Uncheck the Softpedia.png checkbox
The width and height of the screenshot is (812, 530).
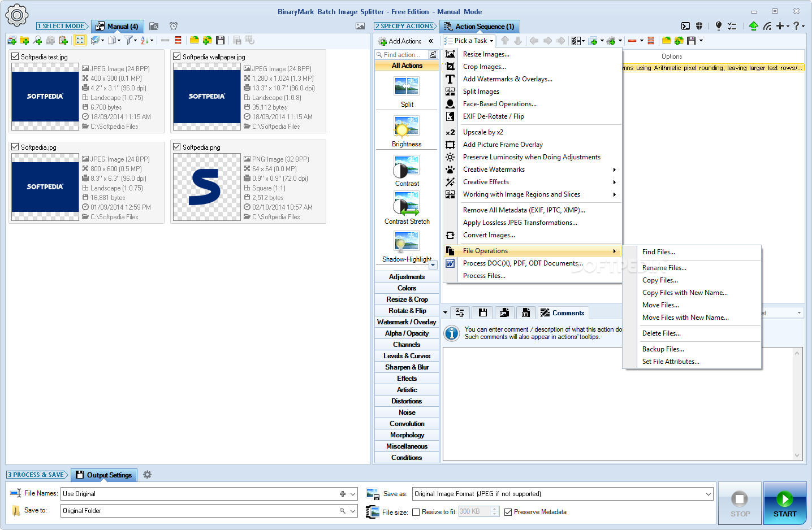177,147
